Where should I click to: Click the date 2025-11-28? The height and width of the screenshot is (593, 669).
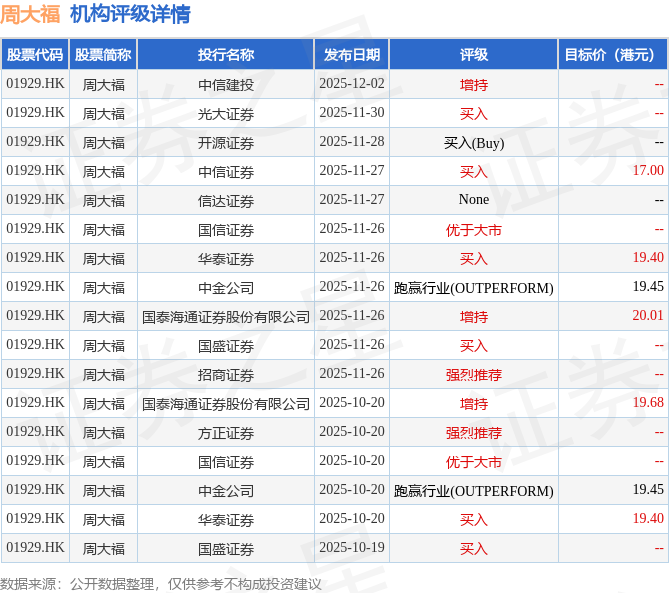click(352, 142)
